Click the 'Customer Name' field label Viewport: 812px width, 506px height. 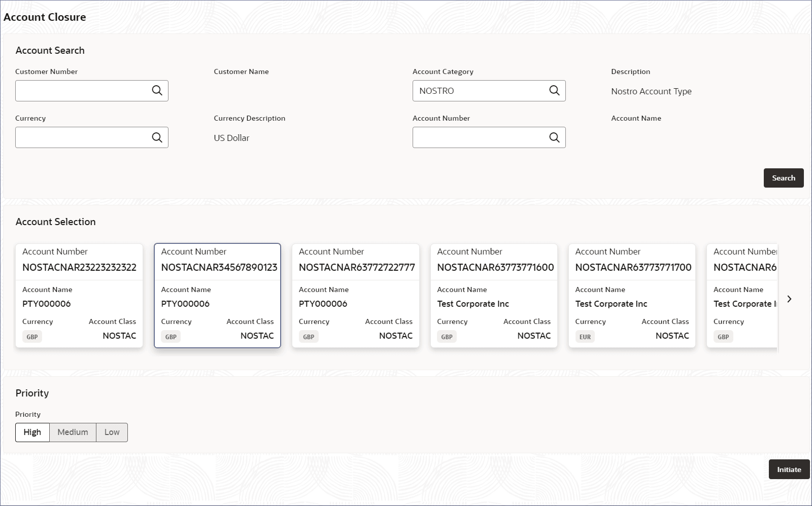(241, 71)
